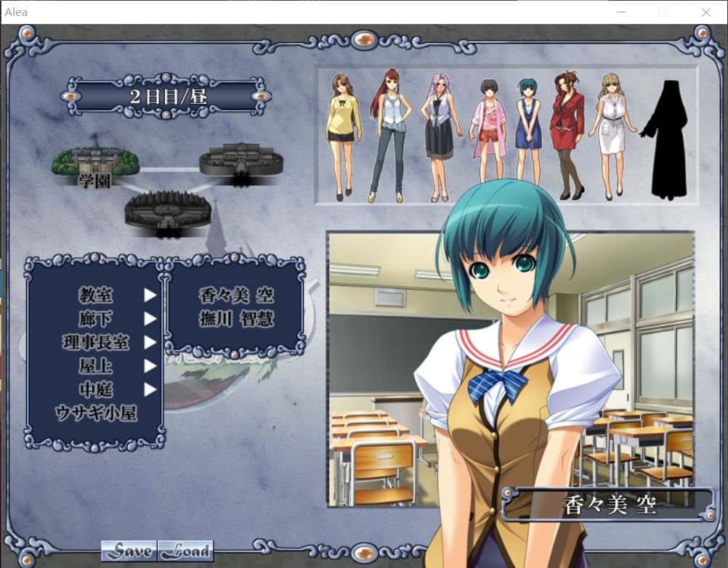Click the 香々美 空 name plate
The image size is (728, 568).
coord(609,504)
